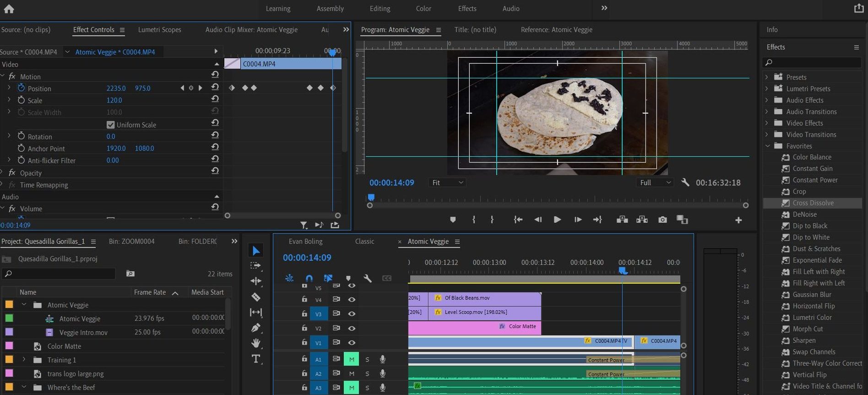Click Position X value 2235.0

pos(116,88)
